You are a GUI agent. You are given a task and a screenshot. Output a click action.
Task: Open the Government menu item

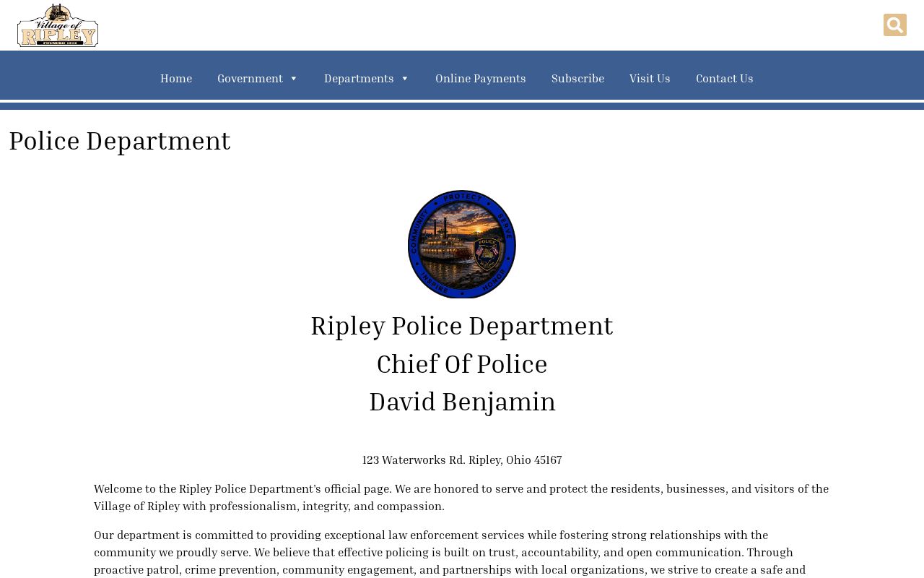250,78
